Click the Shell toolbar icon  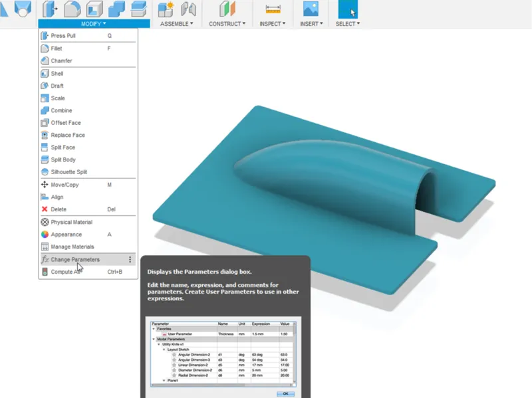(x=94, y=9)
